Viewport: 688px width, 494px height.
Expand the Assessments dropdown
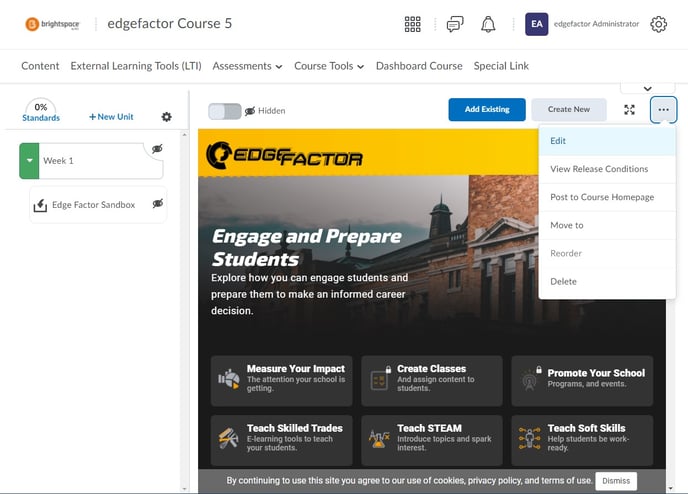coord(247,66)
